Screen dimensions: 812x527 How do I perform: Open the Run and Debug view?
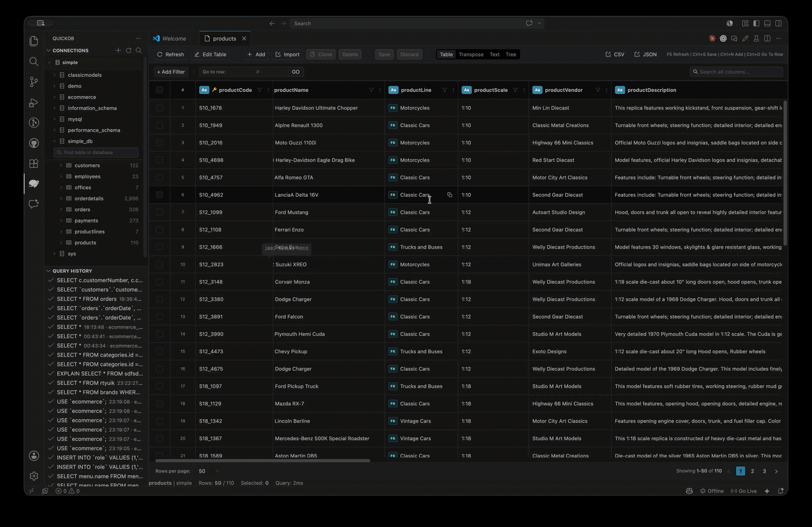click(x=34, y=103)
